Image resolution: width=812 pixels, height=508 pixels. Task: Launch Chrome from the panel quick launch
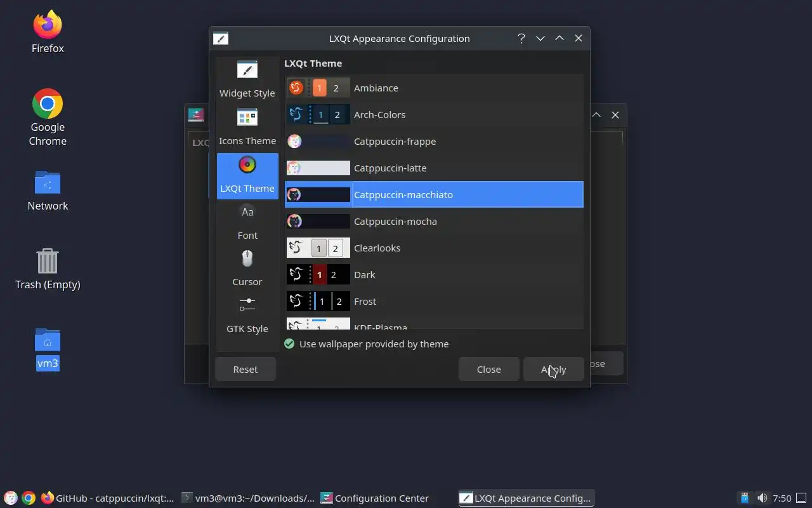point(29,498)
